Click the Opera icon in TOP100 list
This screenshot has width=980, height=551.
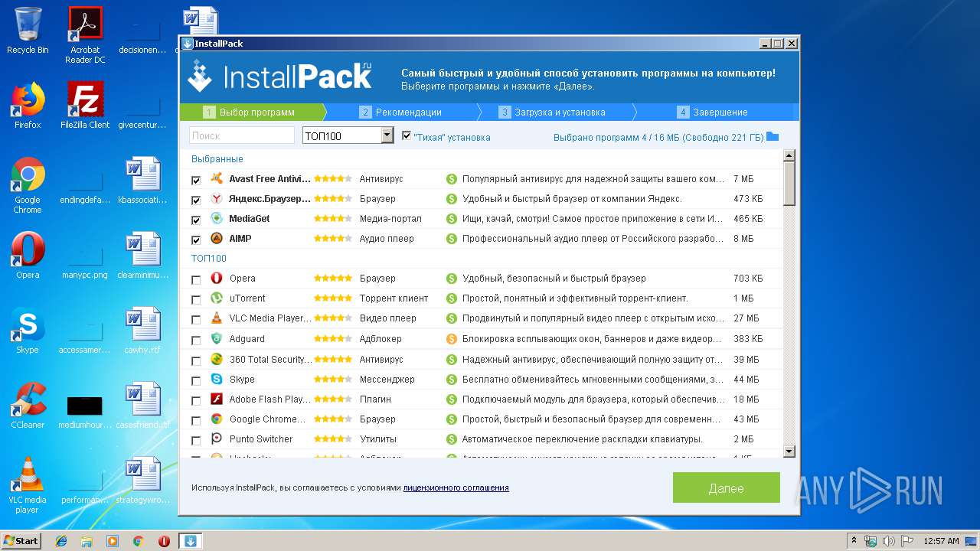(x=217, y=279)
